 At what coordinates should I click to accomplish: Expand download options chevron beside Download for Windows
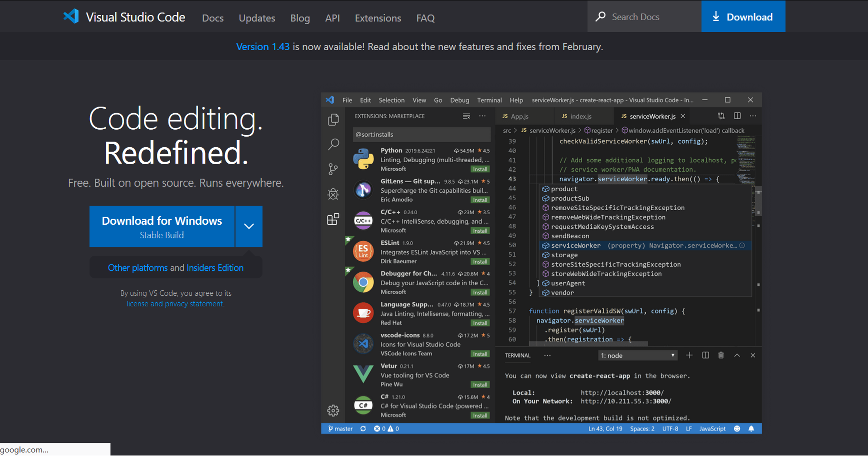249,226
